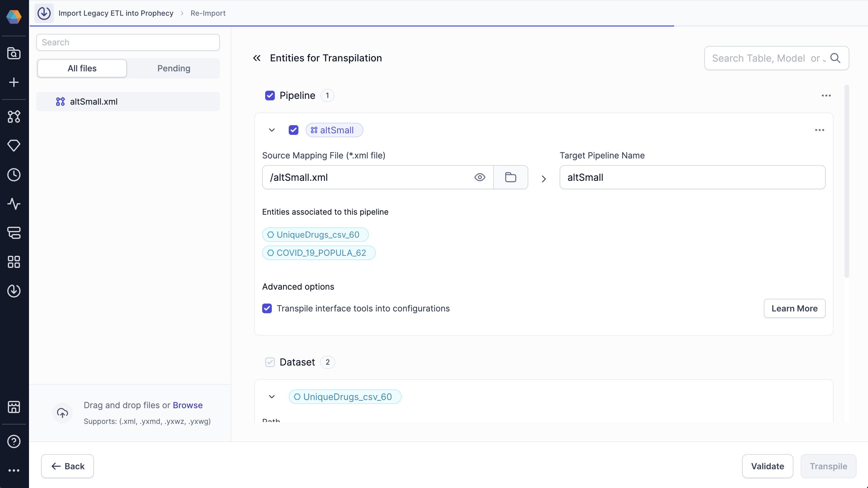Screen dimensions: 868x488
Task: Open the project search panel in the sidebar
Action: pos(14,53)
